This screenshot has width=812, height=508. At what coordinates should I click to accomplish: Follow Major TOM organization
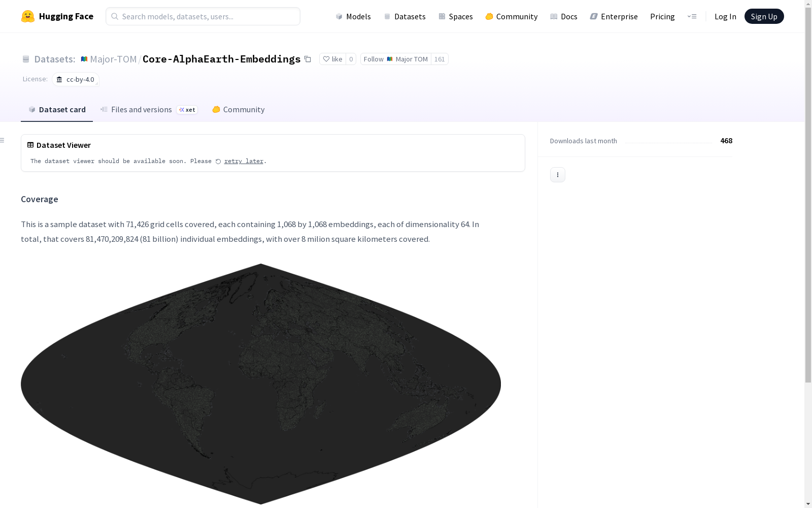click(x=396, y=59)
